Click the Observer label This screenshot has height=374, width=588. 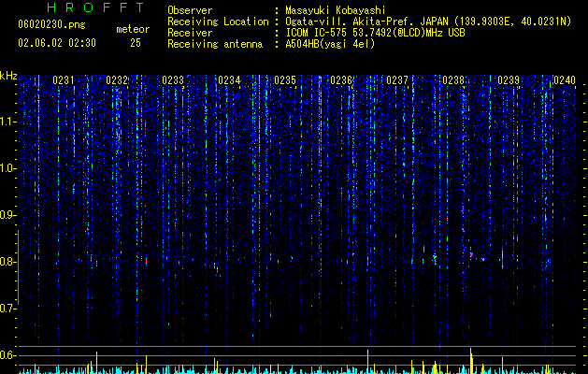tap(190, 10)
